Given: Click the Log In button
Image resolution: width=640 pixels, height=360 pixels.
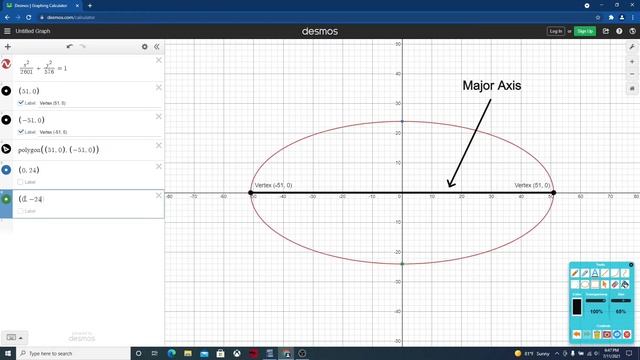Looking at the screenshot, I should click(x=556, y=31).
